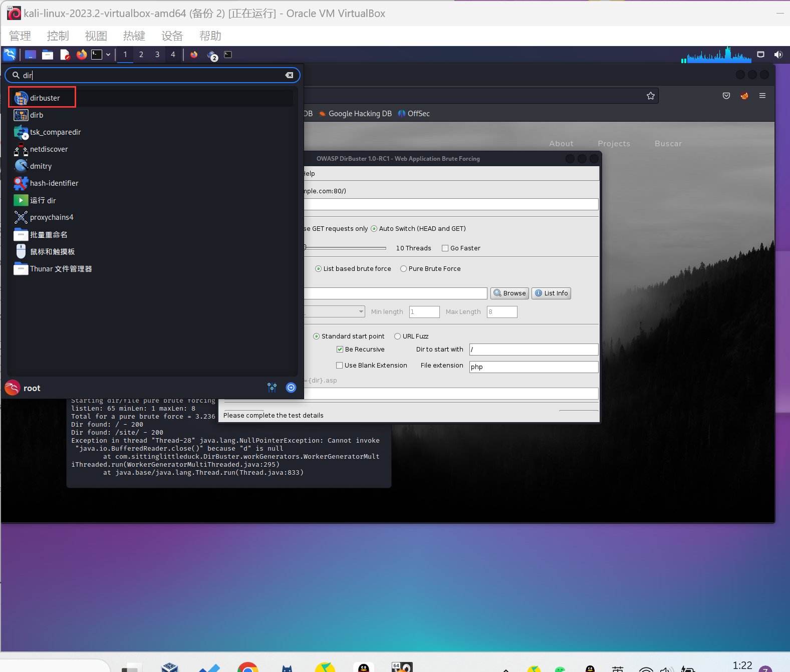790x672 pixels.
Task: Click the Max Length input field
Action: 502,312
